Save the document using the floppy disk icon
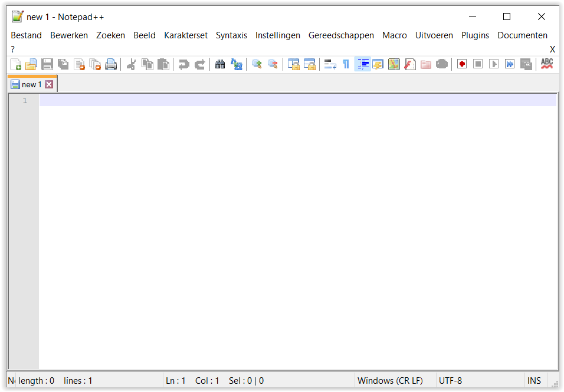The width and height of the screenshot is (564, 392). pyautogui.click(x=47, y=64)
